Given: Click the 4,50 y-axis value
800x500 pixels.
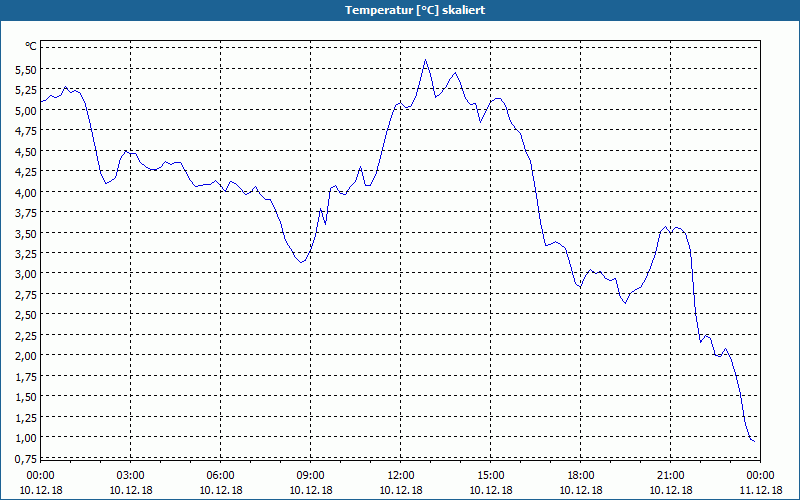Looking at the screenshot, I should tap(26, 152).
